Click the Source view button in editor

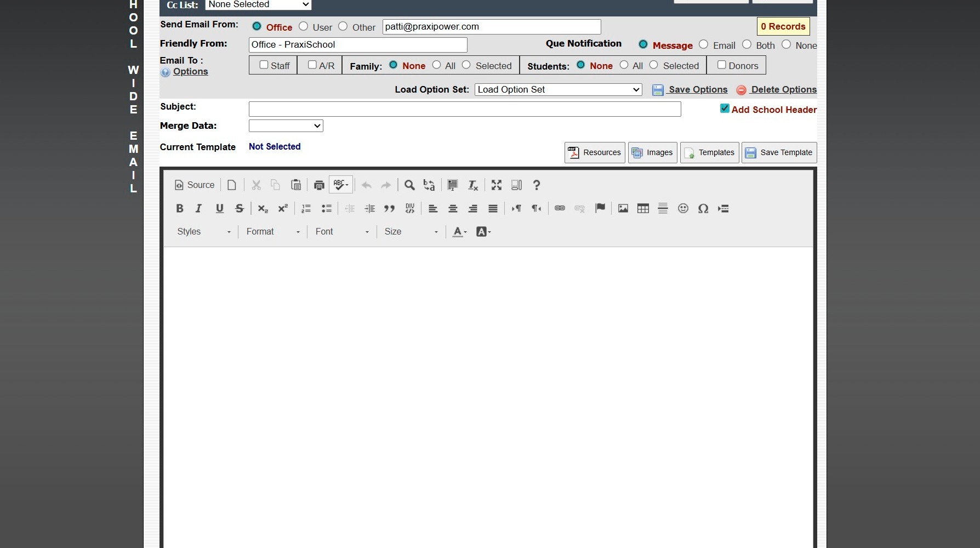[195, 185]
